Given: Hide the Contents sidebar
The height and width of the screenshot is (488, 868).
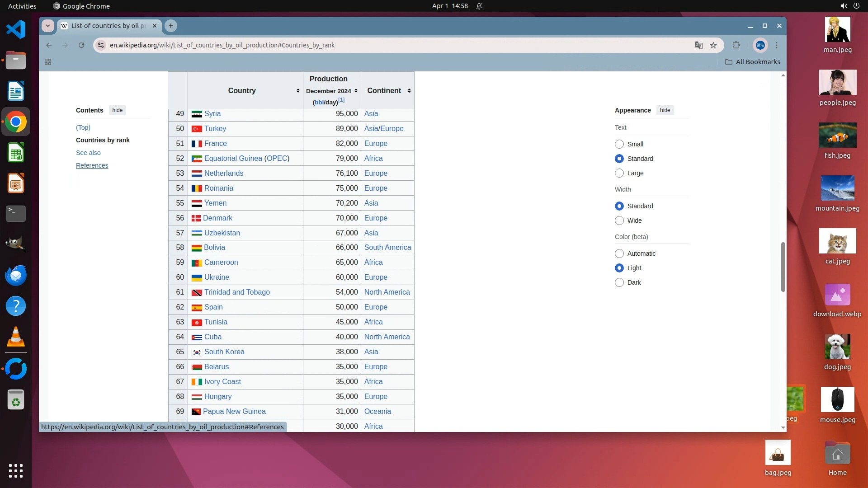Looking at the screenshot, I should pyautogui.click(x=117, y=110).
